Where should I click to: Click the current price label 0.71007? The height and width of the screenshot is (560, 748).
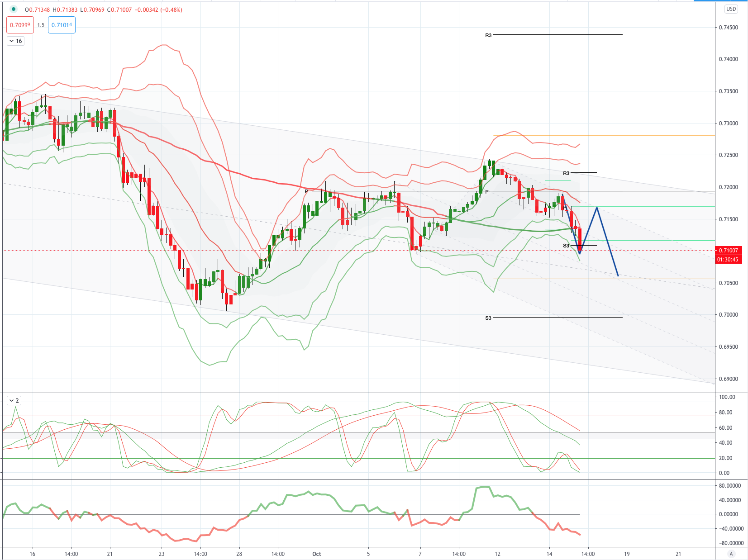(x=728, y=250)
